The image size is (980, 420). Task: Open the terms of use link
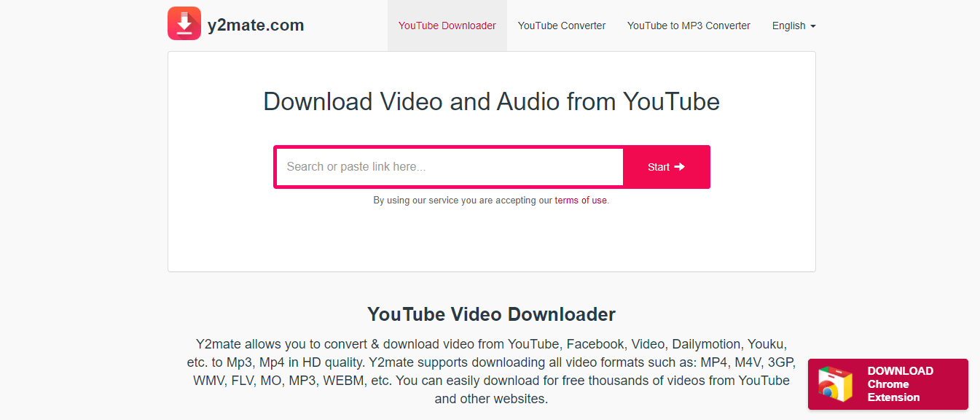[x=580, y=201]
